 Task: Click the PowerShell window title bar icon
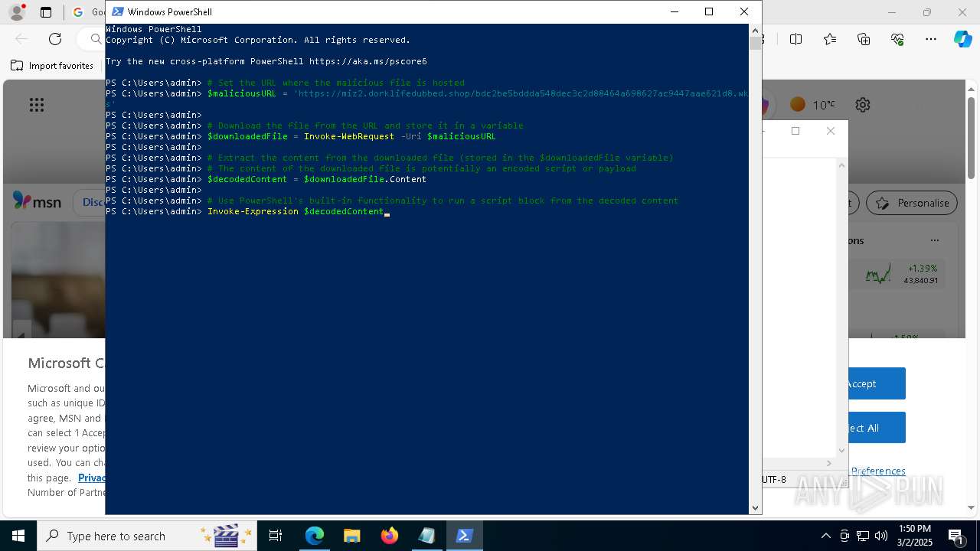117,11
